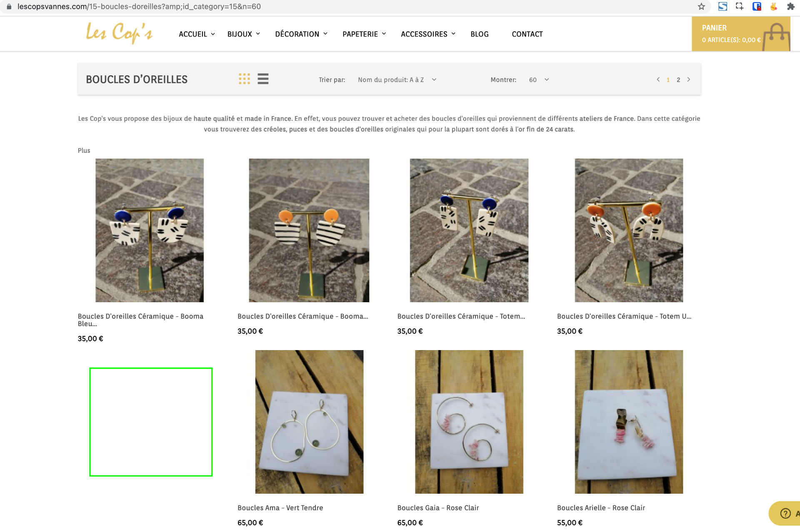Click the blue S extension icon
The image size is (800, 532).
click(x=723, y=7)
